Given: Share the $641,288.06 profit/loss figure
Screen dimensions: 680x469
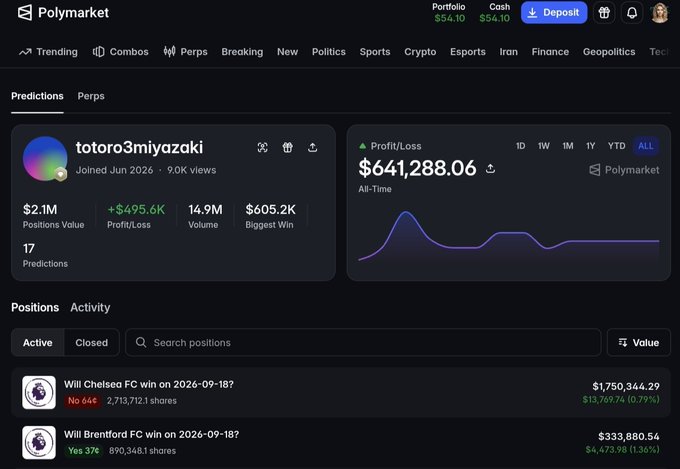Looking at the screenshot, I should click(x=490, y=168).
